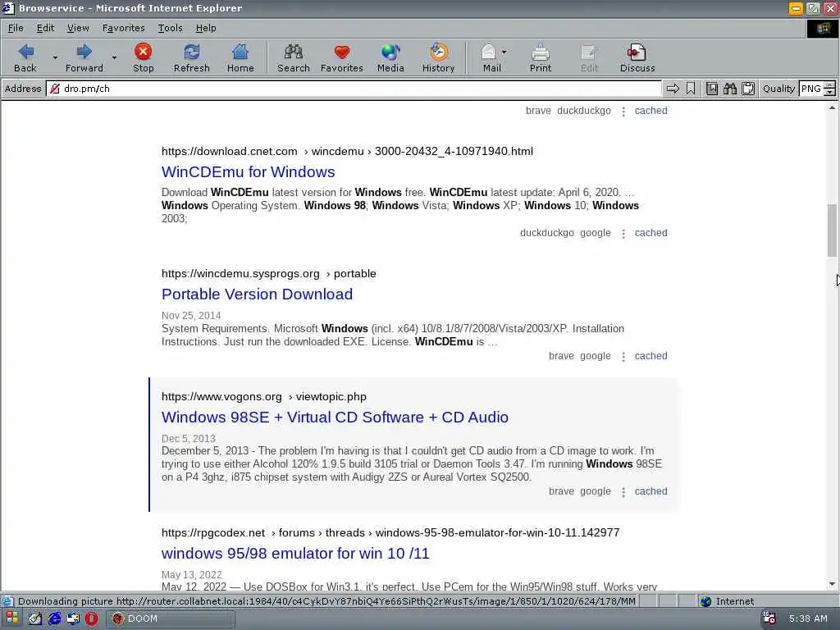Click the framed picture icon next to the bookmark ribbon
Screen dimensions: 840x630
(x=712, y=89)
